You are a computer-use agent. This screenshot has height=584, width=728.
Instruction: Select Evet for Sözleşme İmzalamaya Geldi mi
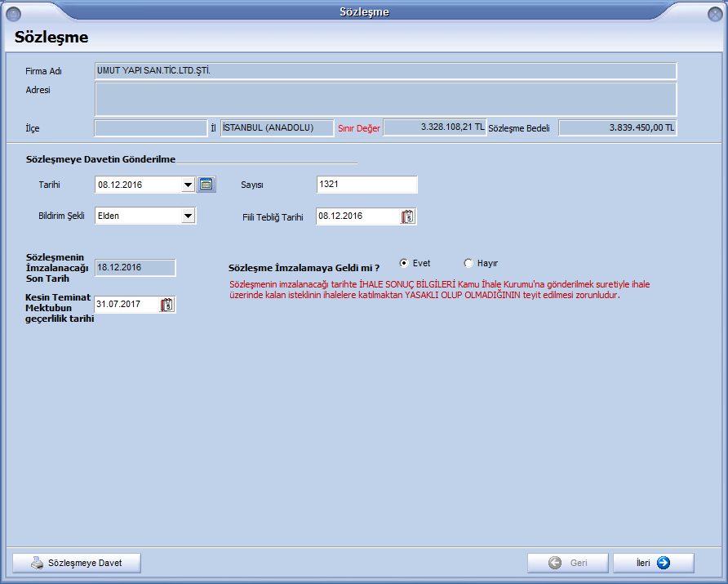click(404, 263)
